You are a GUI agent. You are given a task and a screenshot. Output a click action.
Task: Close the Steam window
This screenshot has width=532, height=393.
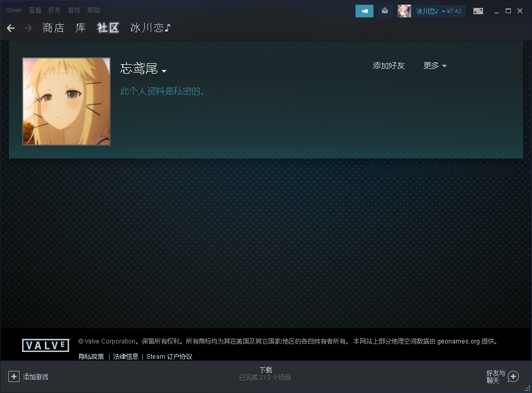(520, 11)
